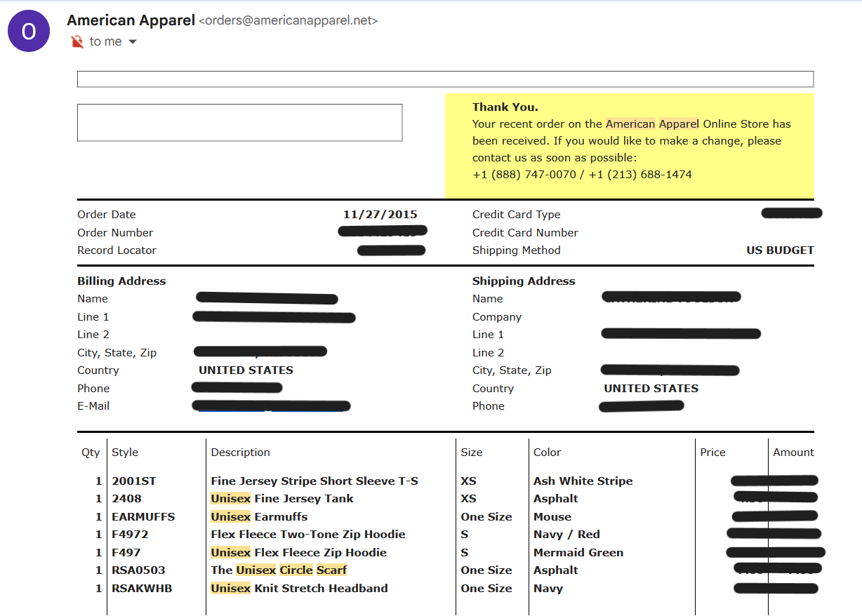Click the 'Billing Address' heading
862x616 pixels.
tap(121, 281)
